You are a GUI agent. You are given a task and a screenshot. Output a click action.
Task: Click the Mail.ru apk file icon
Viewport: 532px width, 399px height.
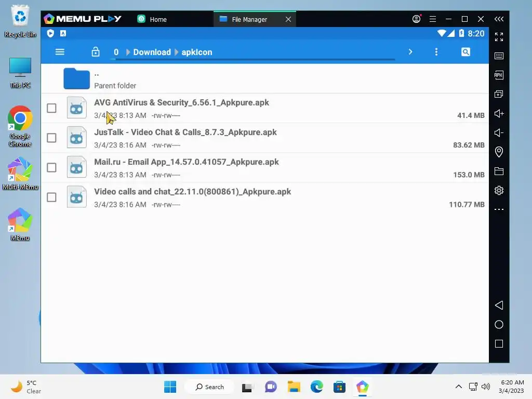tap(77, 167)
